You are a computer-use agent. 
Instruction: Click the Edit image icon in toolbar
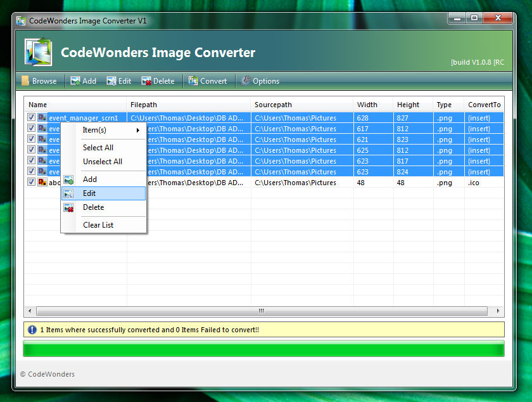point(111,81)
